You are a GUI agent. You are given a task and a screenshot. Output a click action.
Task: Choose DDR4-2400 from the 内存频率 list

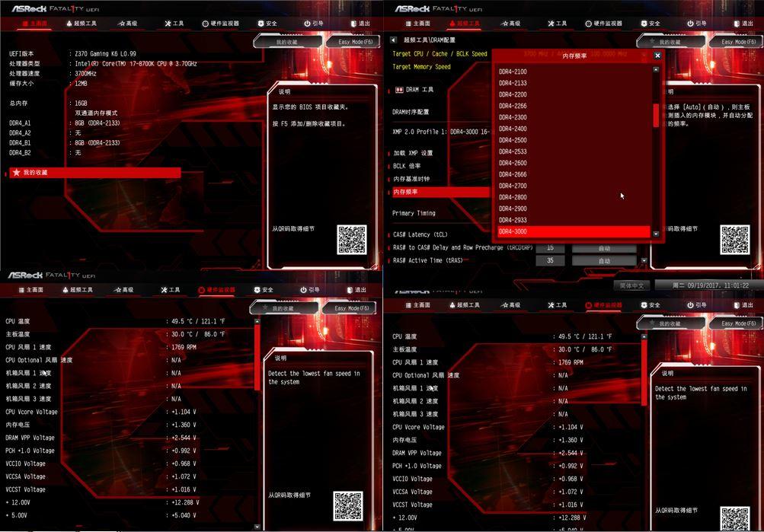point(574,129)
